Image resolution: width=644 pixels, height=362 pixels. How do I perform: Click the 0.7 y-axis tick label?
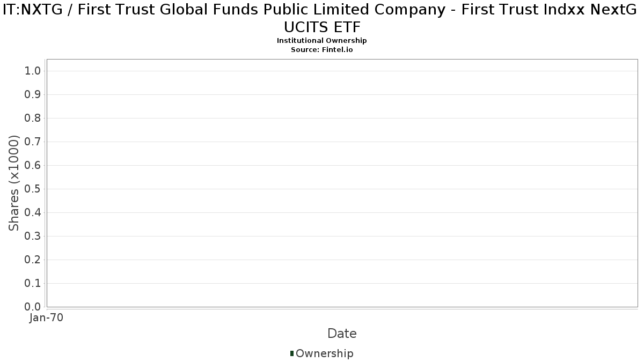(33, 142)
